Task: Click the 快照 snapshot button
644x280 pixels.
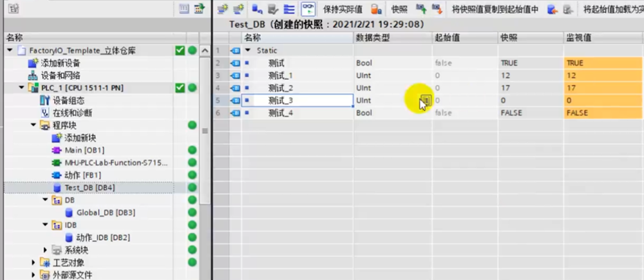Action: pos(399,9)
